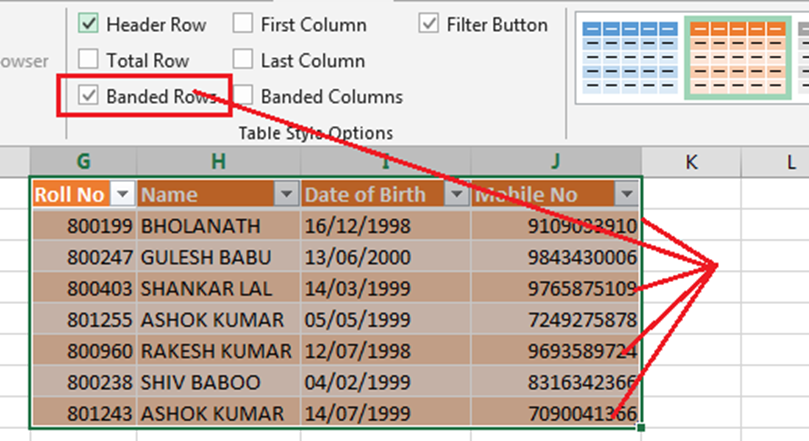
Task: Tick the Last Column checkbox
Action: pyautogui.click(x=243, y=60)
